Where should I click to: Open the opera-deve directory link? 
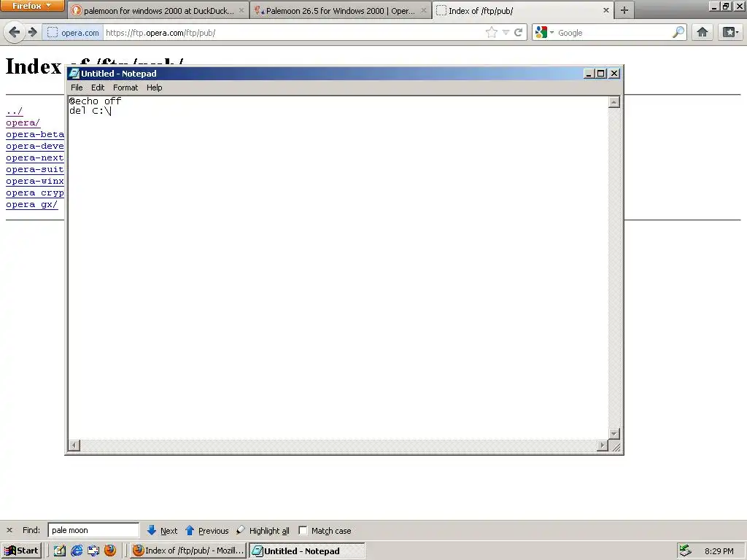[x=35, y=146]
